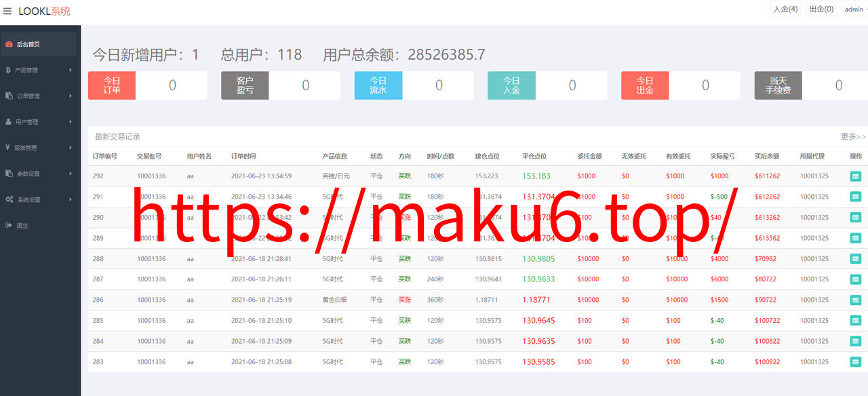The height and width of the screenshot is (396, 868).
Task: Click the 参数设置 sidebar icon
Action: coord(9,174)
